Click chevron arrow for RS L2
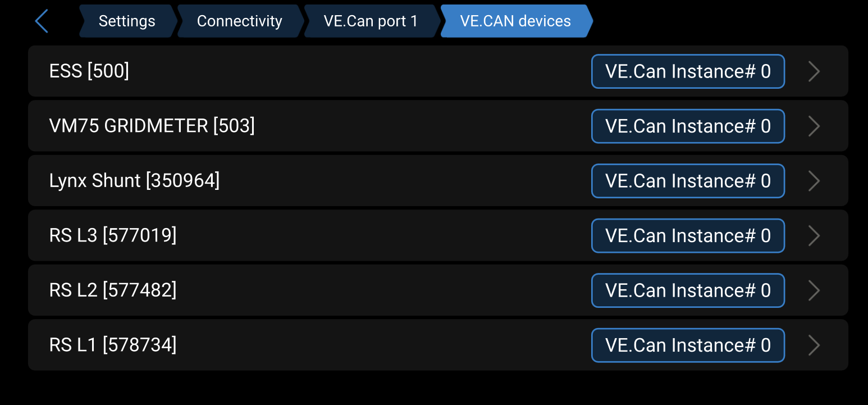The width and height of the screenshot is (868, 405). pos(814,290)
